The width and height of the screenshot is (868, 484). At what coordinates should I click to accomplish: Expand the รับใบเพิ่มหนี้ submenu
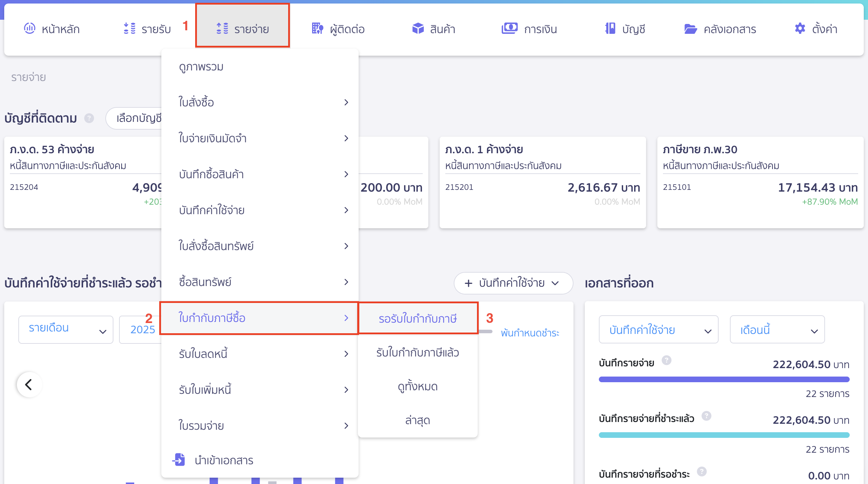point(260,390)
